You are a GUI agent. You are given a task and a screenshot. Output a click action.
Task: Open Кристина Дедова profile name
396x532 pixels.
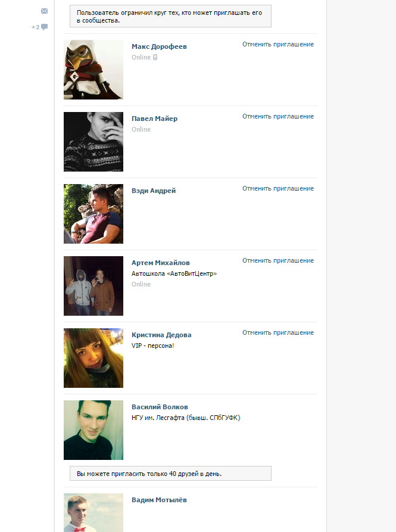[161, 335]
